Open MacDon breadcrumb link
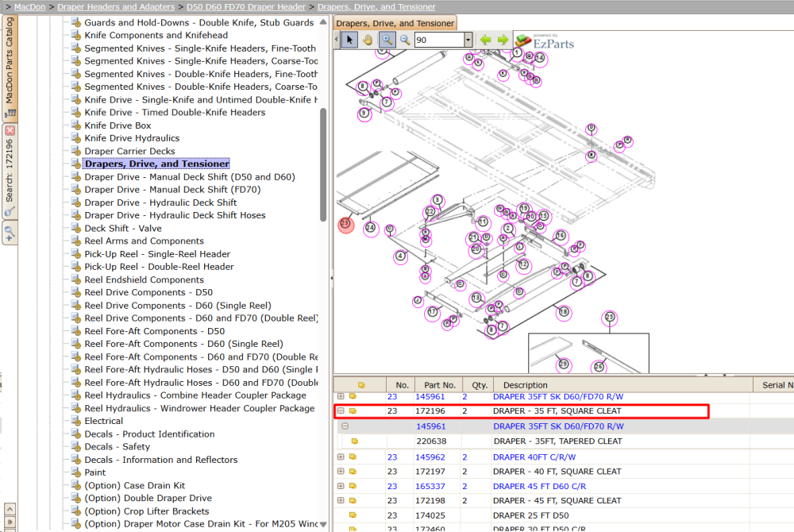Image resolution: width=794 pixels, height=532 pixels. [x=30, y=6]
